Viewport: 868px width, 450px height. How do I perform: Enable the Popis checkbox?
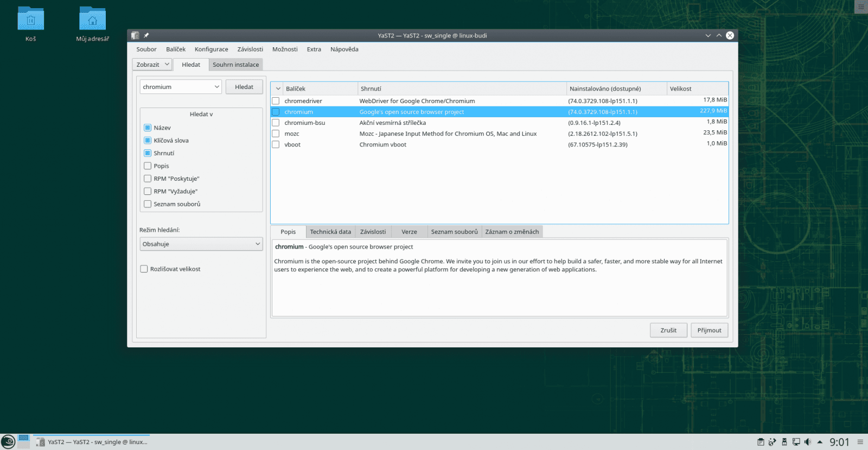click(148, 166)
